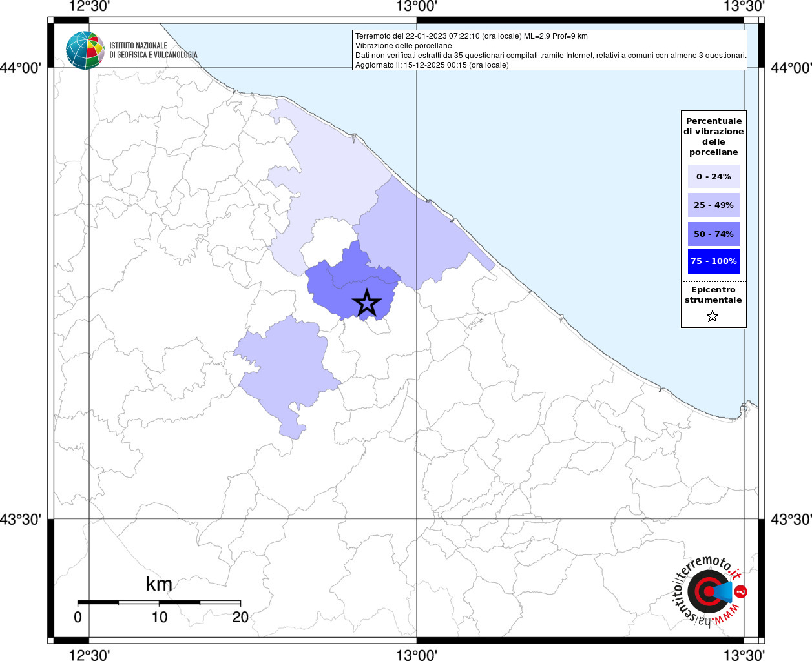Click the Istituto Nazionale di Geofisica text
The image size is (812, 661).
pyautogui.click(x=152, y=50)
